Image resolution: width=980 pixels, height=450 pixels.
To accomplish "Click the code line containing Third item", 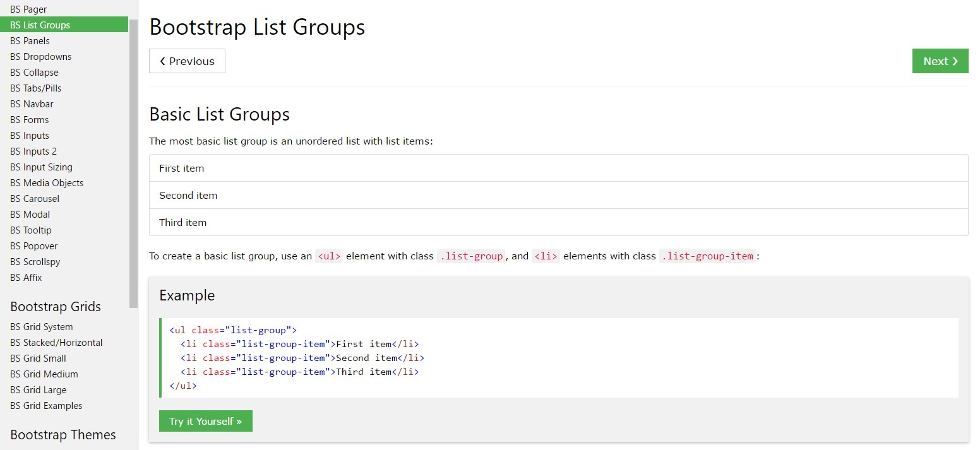I will (300, 372).
